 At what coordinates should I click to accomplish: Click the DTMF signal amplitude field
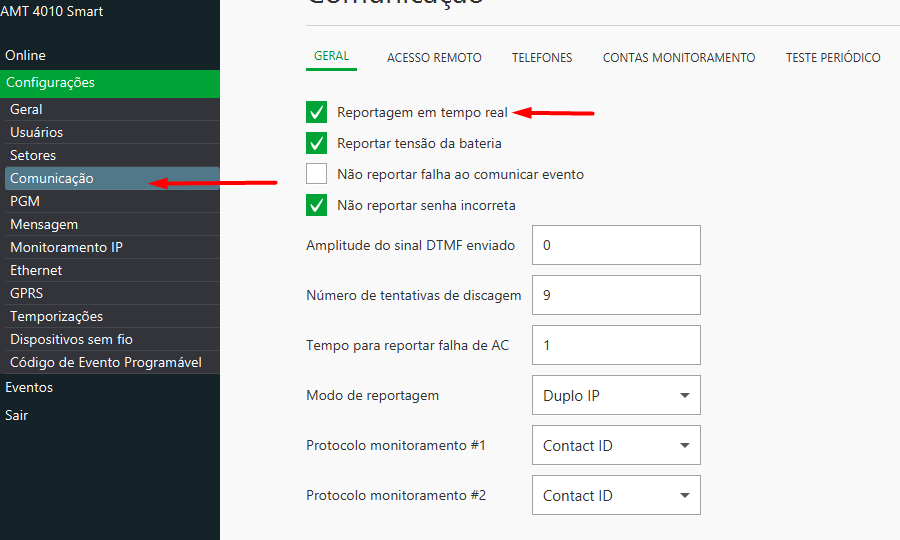pos(616,245)
